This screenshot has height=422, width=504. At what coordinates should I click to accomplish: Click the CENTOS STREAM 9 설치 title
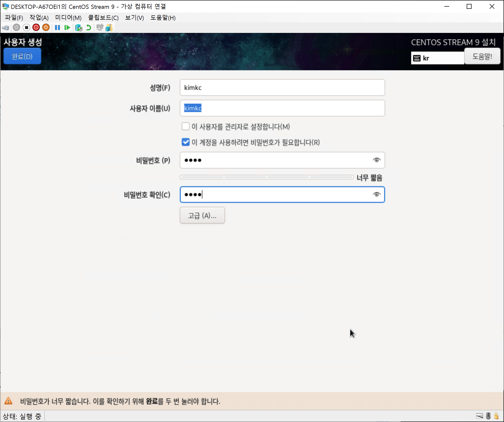453,42
